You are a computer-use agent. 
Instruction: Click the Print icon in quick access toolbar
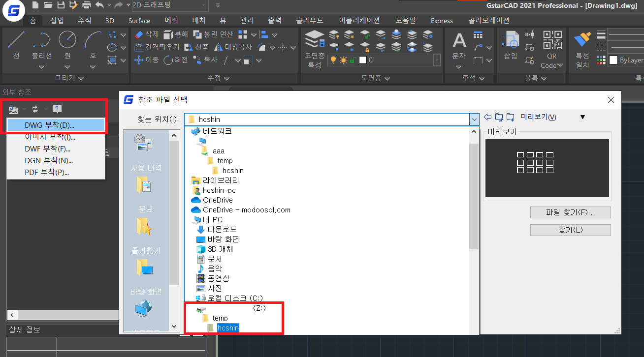pyautogui.click(x=87, y=5)
